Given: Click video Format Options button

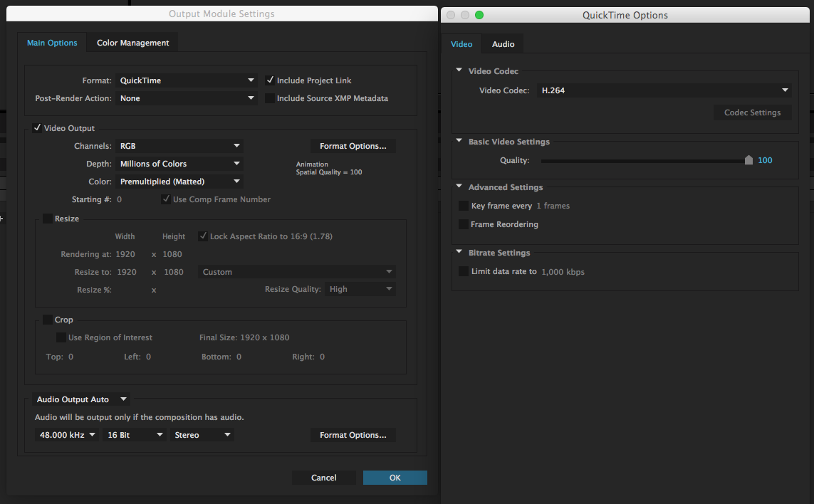Looking at the screenshot, I should (x=353, y=146).
